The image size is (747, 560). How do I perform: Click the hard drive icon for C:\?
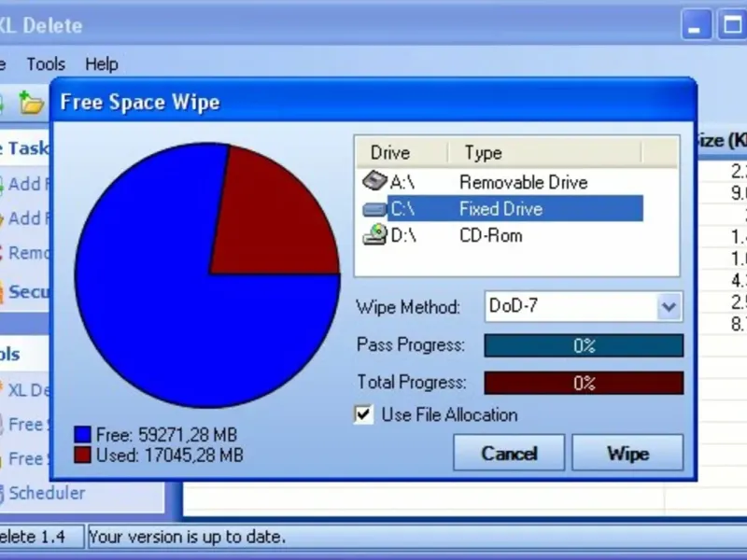click(374, 209)
